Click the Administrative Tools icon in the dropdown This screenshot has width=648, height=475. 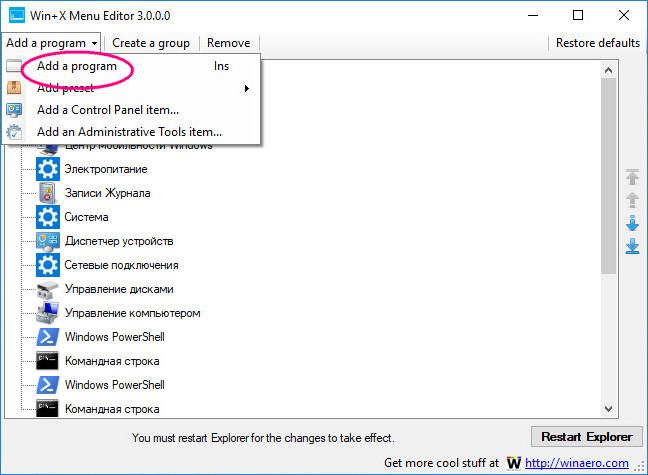(x=14, y=132)
